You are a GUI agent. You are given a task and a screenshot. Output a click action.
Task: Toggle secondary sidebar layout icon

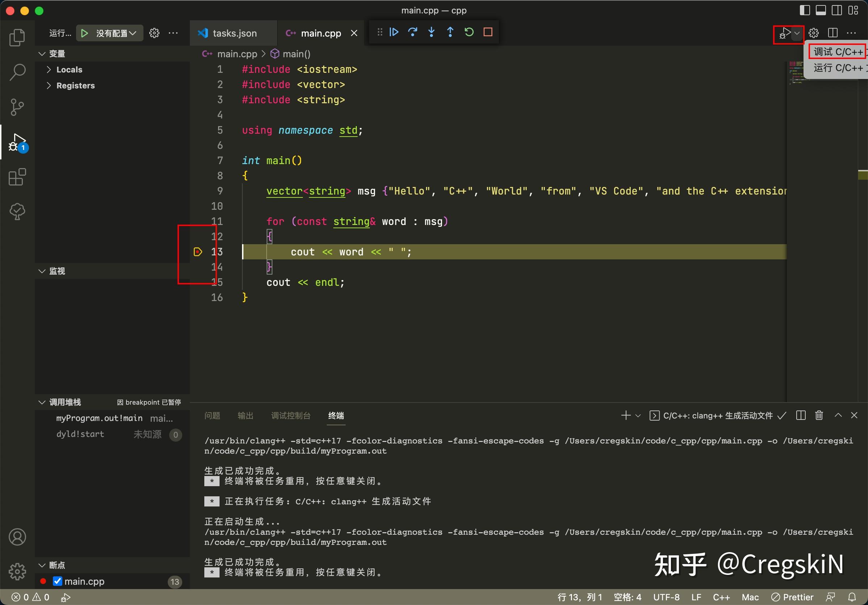[x=837, y=11]
